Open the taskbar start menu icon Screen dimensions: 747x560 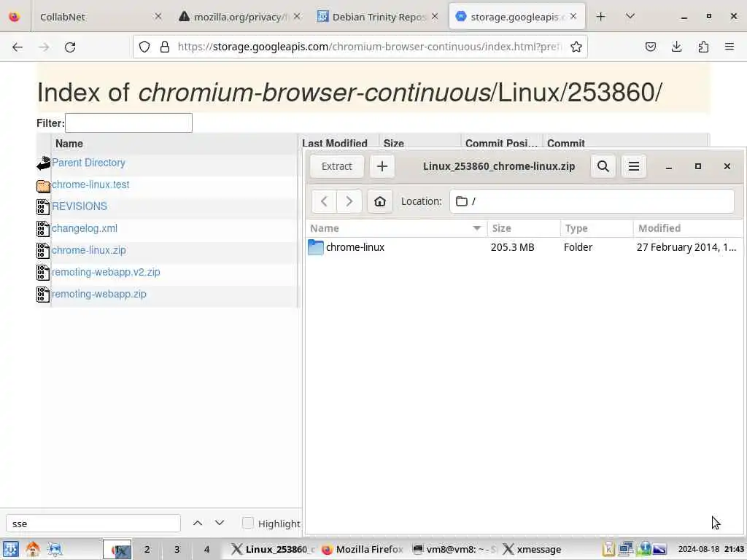coord(10,550)
